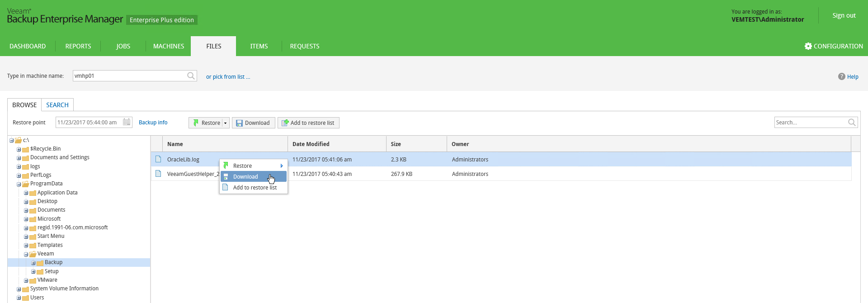Click the Help question mark icon

[841, 76]
